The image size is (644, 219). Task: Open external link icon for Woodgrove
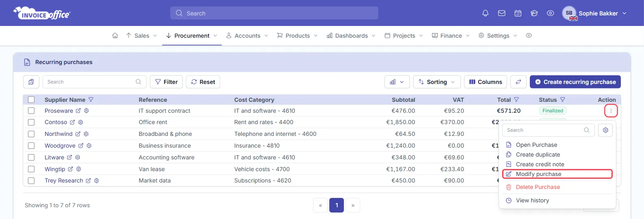81,146
